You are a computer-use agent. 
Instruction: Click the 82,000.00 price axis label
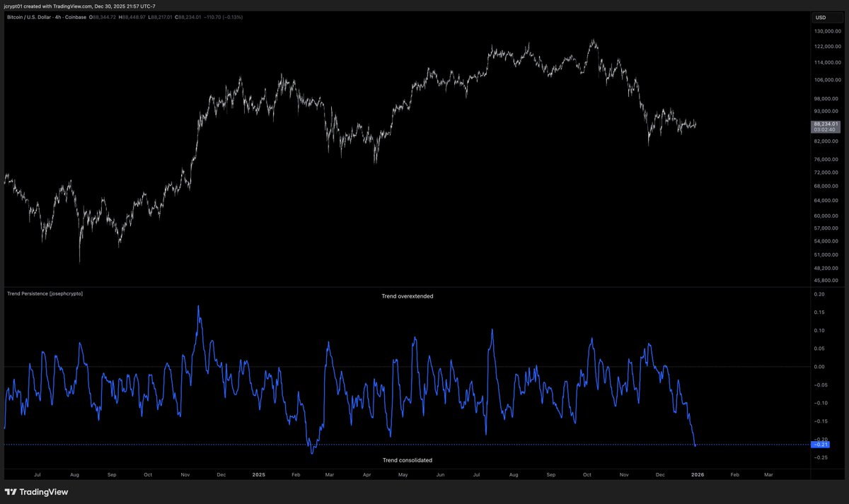[826, 141]
